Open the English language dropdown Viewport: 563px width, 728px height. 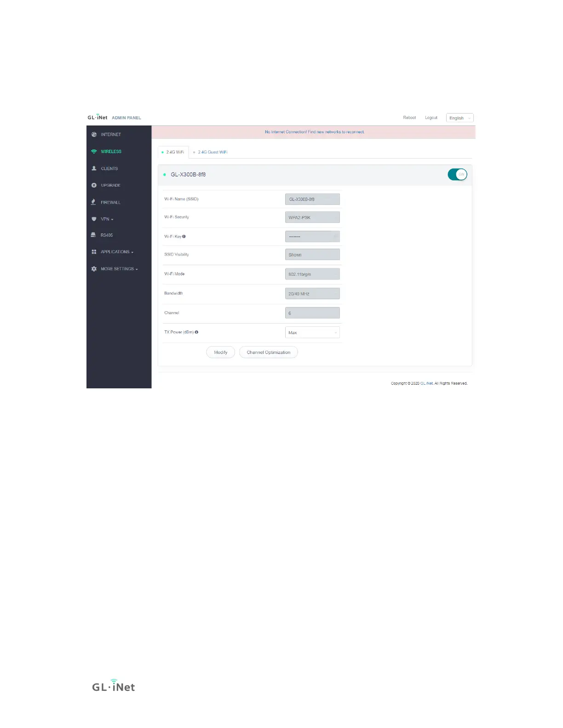[460, 118]
